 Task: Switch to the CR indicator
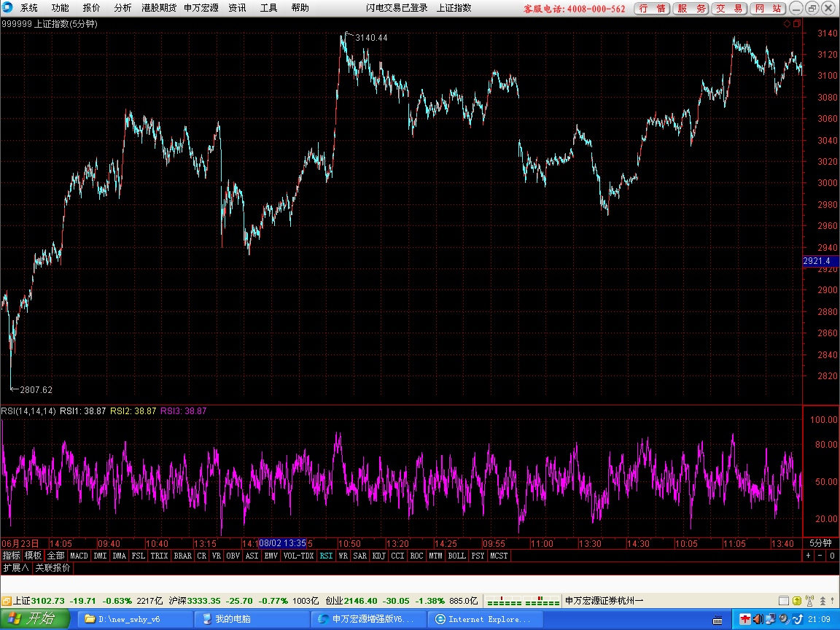(201, 556)
